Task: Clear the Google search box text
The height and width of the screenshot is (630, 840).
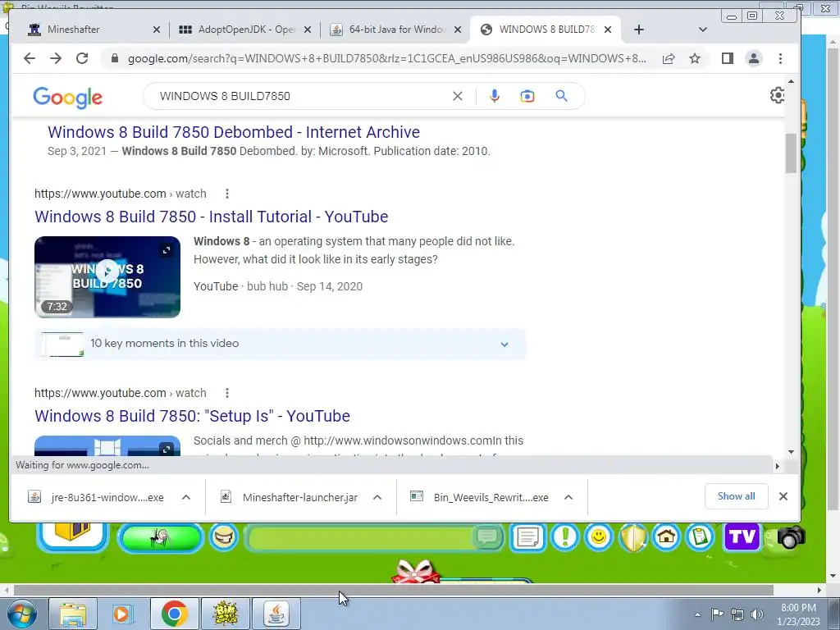Action: (458, 96)
